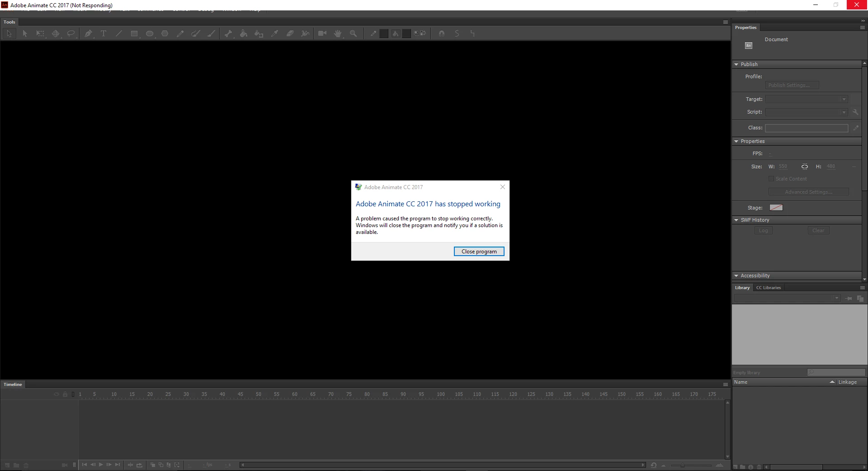Image resolution: width=868 pixels, height=471 pixels.
Task: Select the Timeline tab
Action: pyautogui.click(x=13, y=384)
